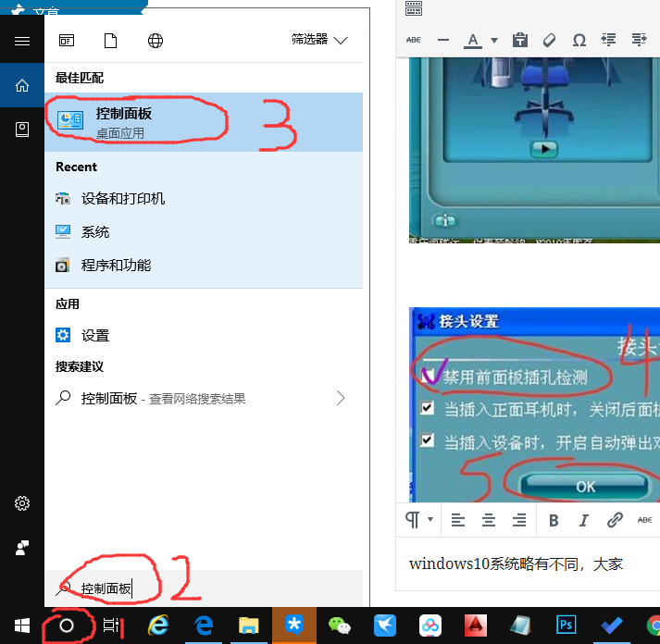Click the search input field with 控制面板
The width and height of the screenshot is (660, 644).
pos(204,588)
